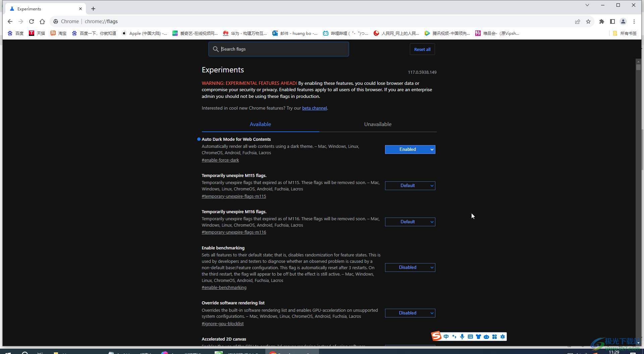Open the Sogou soft keyboard icon

click(x=470, y=337)
